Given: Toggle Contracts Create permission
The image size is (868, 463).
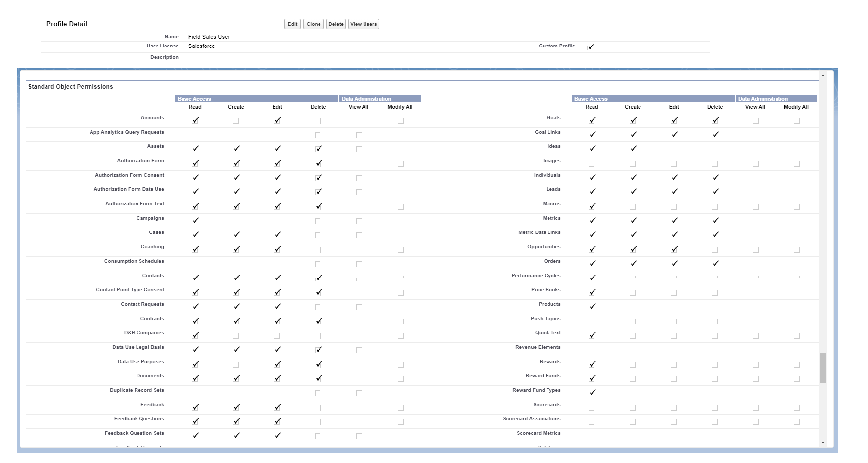Looking at the screenshot, I should coord(237,321).
